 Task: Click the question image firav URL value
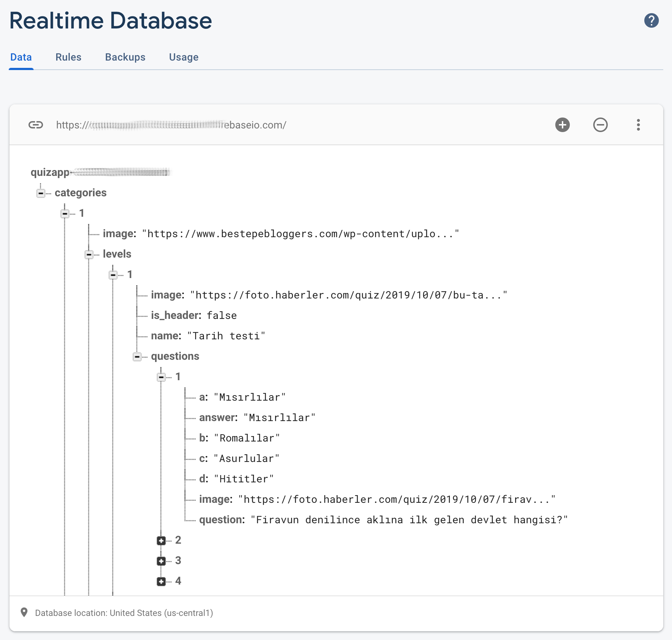click(397, 499)
